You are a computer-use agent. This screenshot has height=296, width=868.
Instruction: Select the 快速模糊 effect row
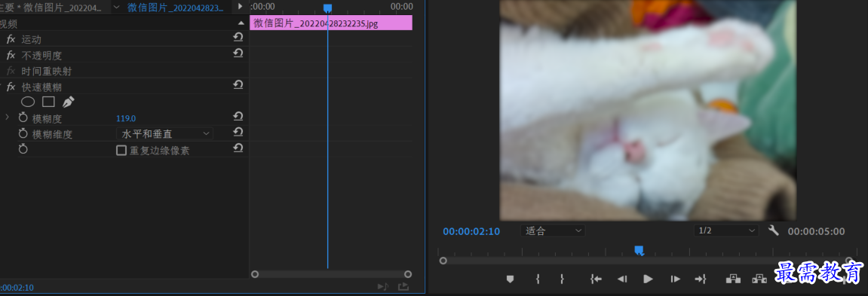(41, 87)
